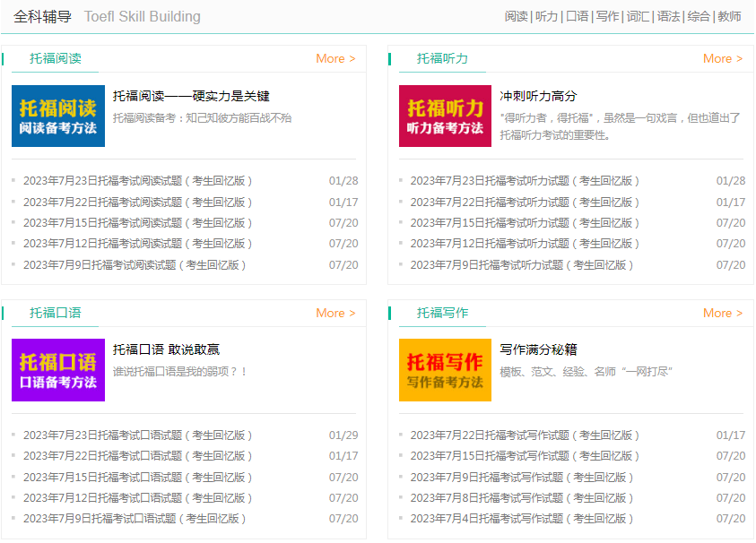The width and height of the screenshot is (756, 543).
Task: Open 2023年7月4日托福考试写作试题
Action: [522, 519]
